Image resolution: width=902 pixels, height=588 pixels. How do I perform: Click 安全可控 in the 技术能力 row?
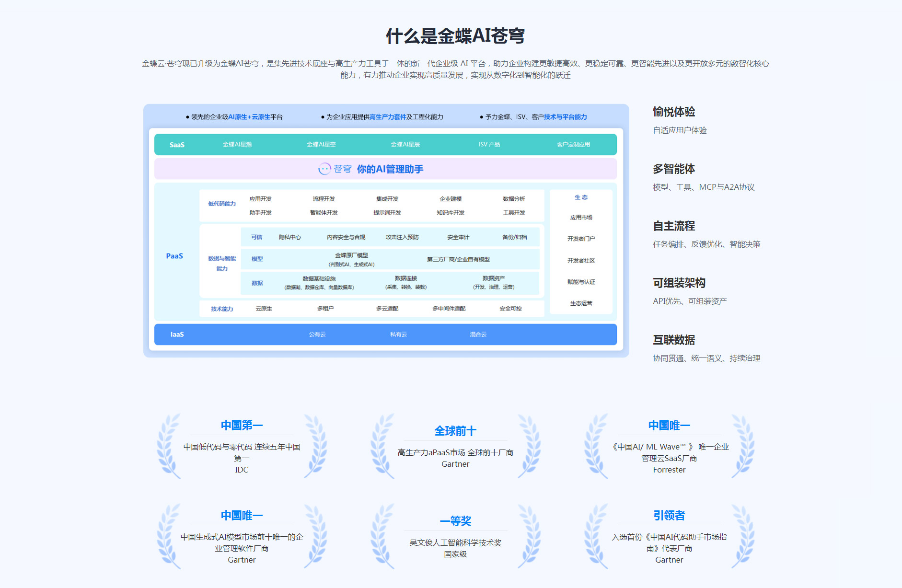point(511,309)
